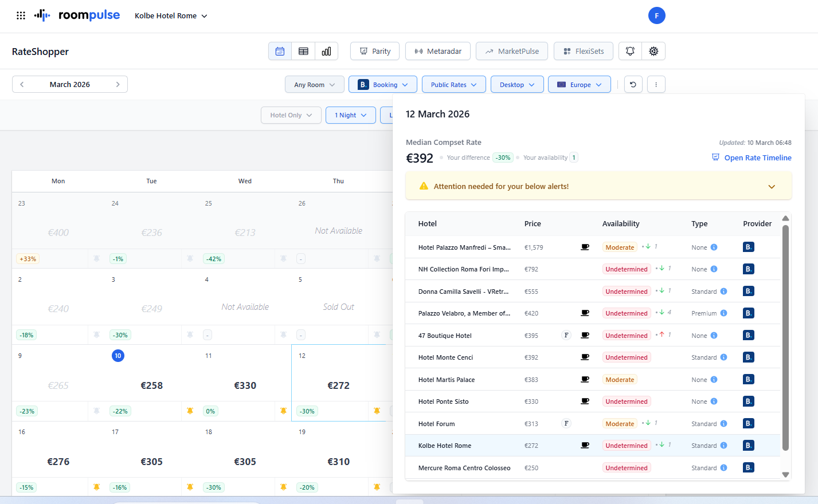The height and width of the screenshot is (504, 818).
Task: Switch to table view icon
Action: point(303,51)
